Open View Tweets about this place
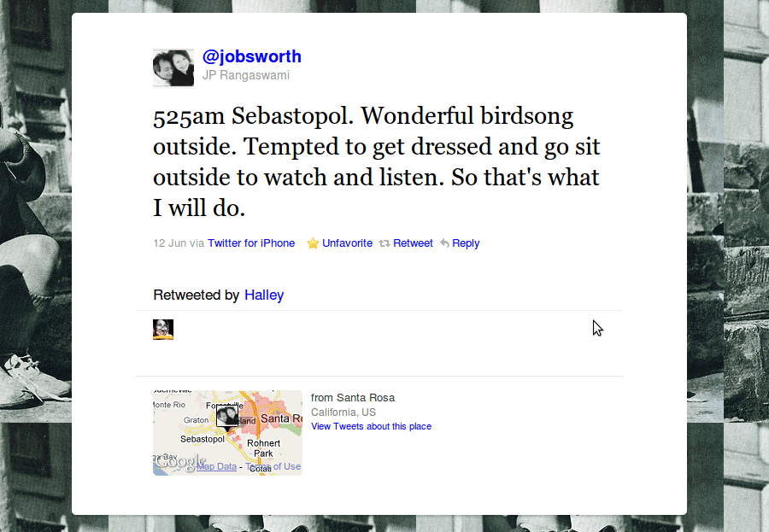 point(372,427)
